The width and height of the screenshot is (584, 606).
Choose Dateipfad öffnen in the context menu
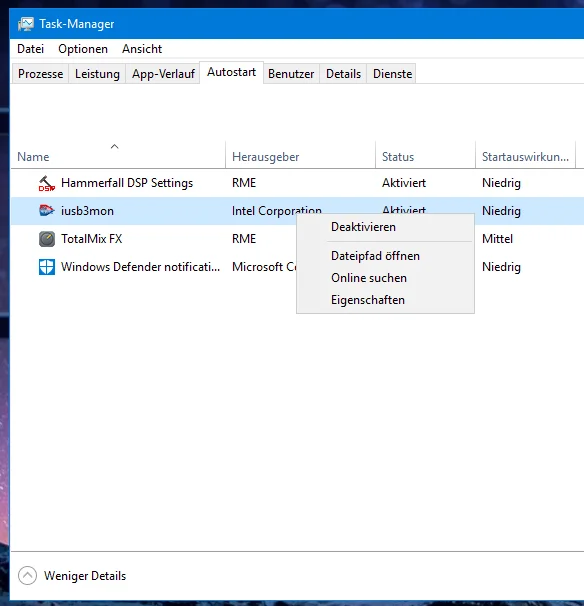(385, 256)
